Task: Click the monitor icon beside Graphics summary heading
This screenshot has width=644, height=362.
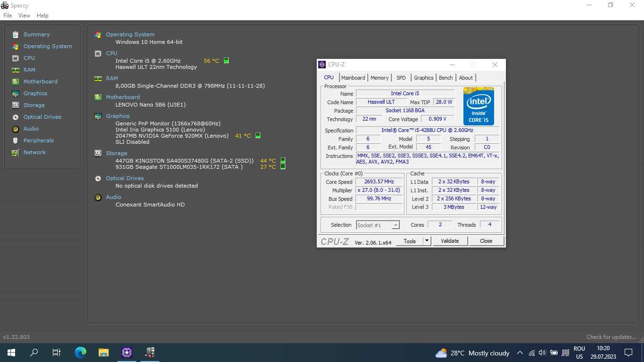Action: (98, 116)
